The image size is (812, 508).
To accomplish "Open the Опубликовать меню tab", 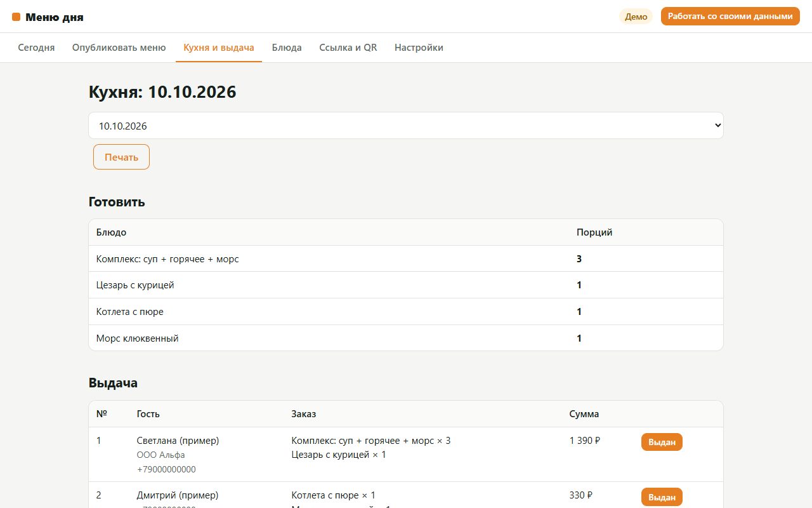I will pyautogui.click(x=119, y=48).
